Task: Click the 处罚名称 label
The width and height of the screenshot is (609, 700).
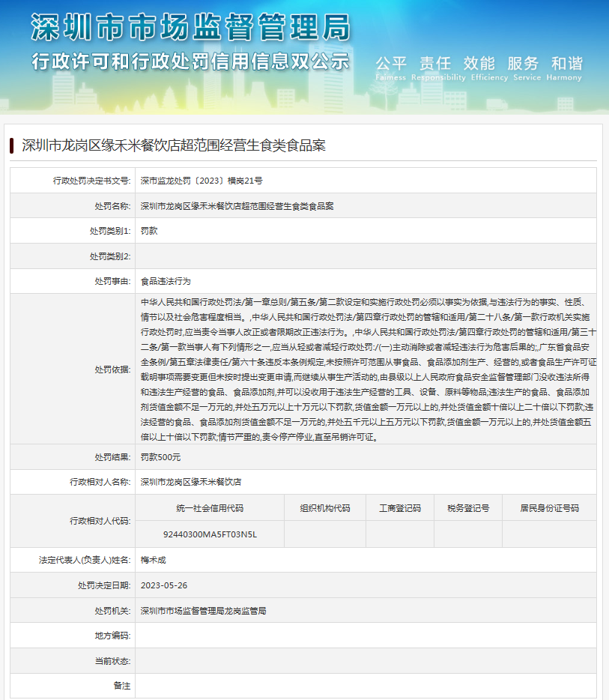Action: [112, 206]
